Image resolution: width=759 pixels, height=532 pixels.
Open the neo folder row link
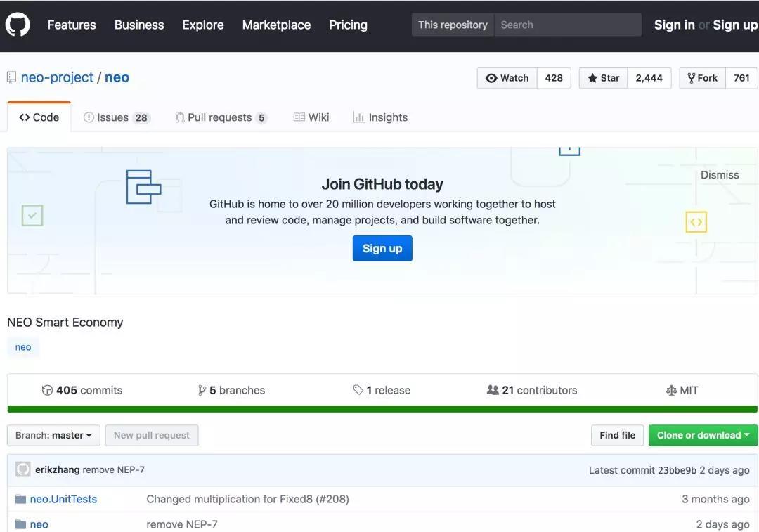click(39, 524)
